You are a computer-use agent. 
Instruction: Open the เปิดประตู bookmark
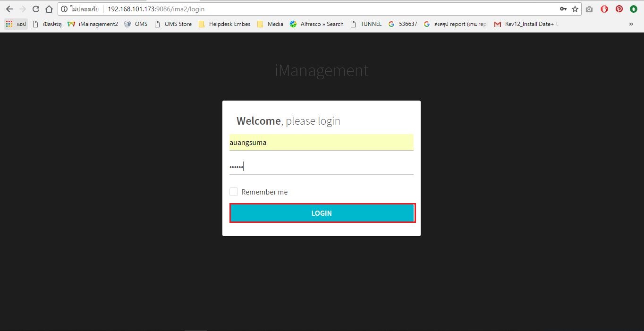pos(47,24)
